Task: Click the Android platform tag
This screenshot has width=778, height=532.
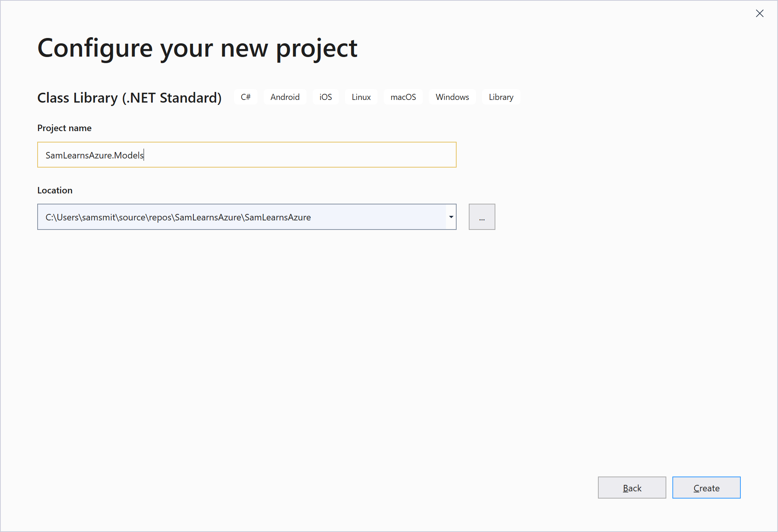Action: [285, 97]
